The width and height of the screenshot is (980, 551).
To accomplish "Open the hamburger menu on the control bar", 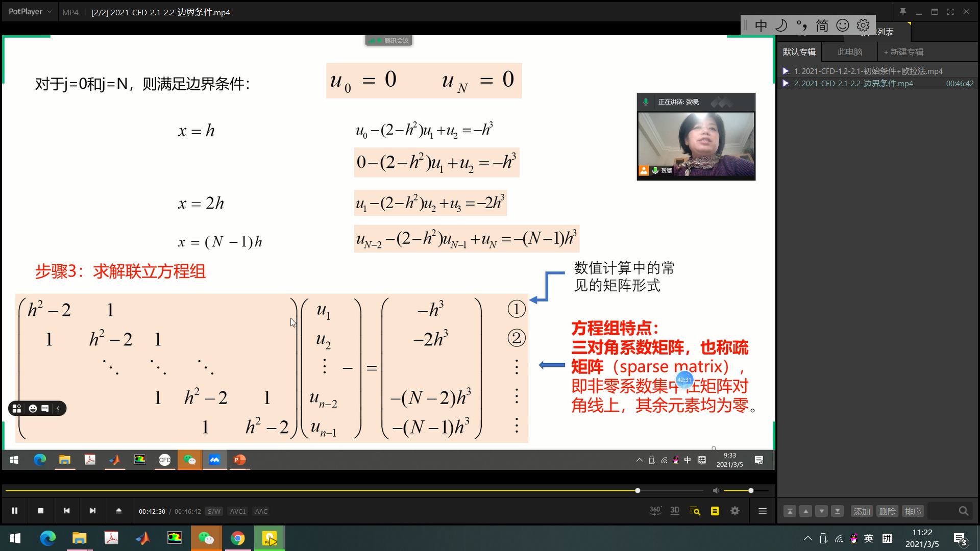I will coord(763,511).
